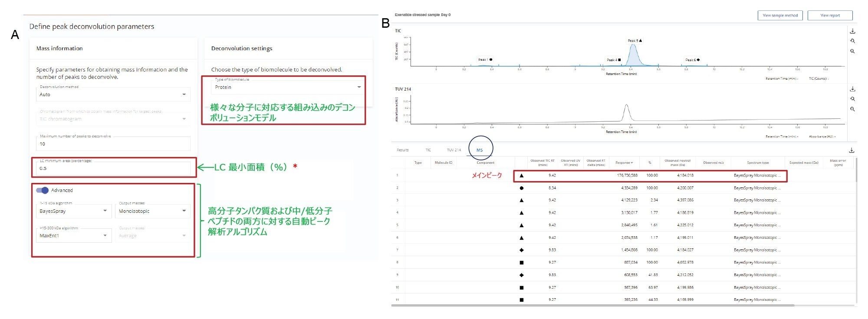
Task: Click response value 3,130,017
Action: (x=629, y=213)
